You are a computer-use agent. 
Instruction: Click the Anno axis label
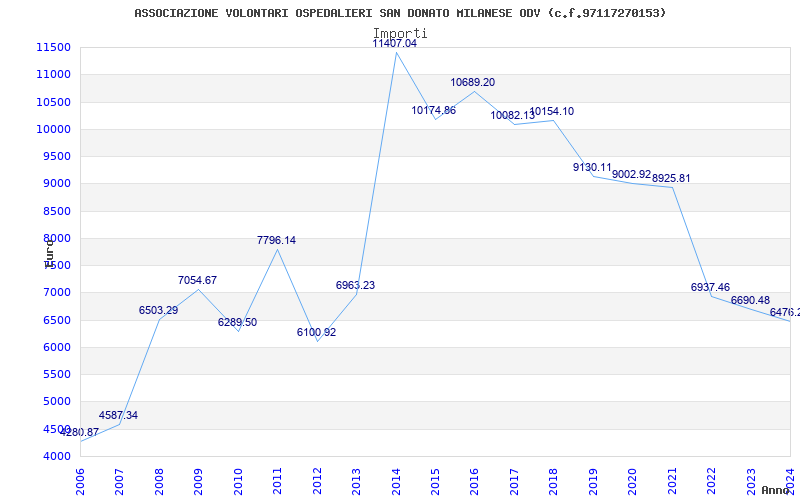pos(776,490)
